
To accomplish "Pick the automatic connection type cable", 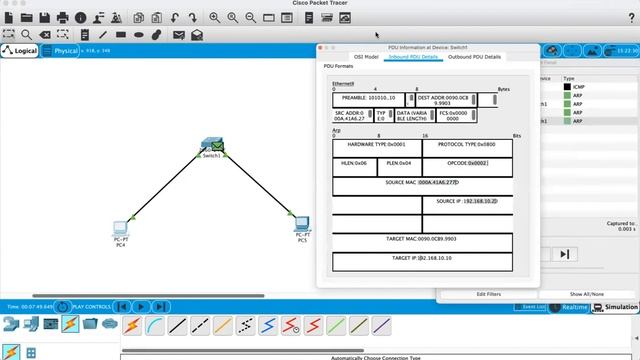I will point(132,326).
